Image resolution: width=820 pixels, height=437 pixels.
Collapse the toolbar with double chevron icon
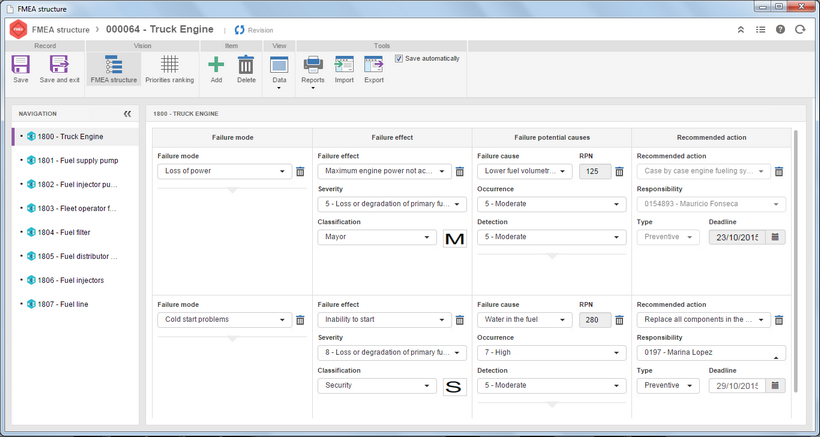[741, 30]
